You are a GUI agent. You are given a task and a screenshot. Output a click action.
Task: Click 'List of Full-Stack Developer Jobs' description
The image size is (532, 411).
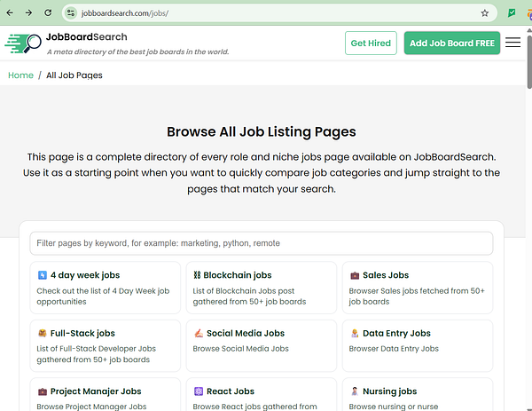click(x=96, y=349)
